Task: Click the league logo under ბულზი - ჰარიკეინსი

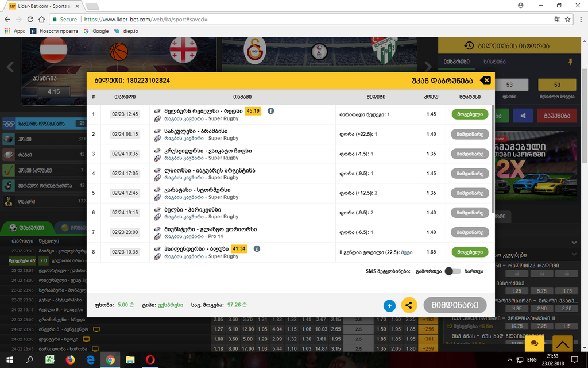Action: point(157,217)
